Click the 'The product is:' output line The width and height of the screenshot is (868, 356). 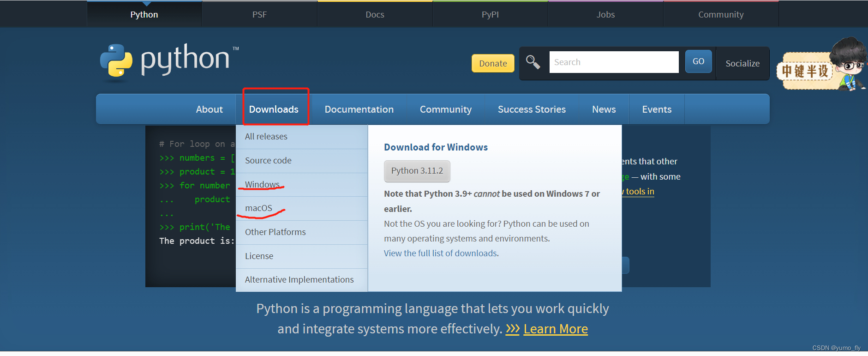197,241
